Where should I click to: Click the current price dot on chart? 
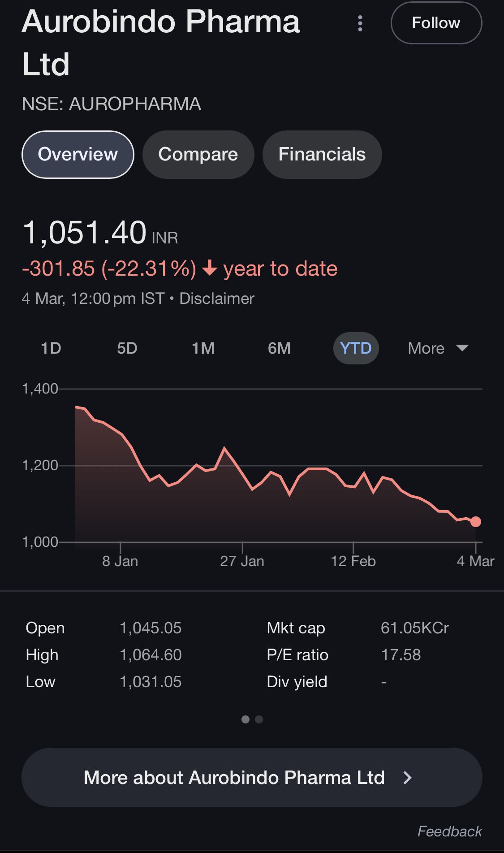tap(476, 522)
